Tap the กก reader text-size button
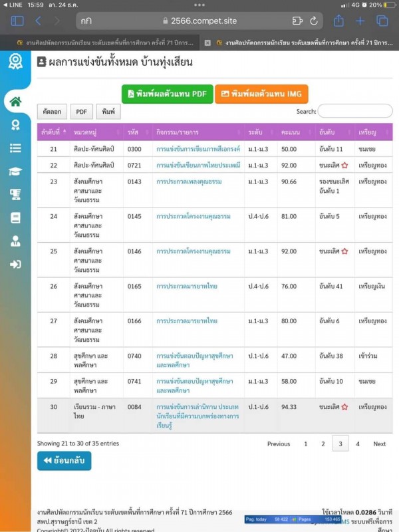Screen dimensions: 399x532 86,21
